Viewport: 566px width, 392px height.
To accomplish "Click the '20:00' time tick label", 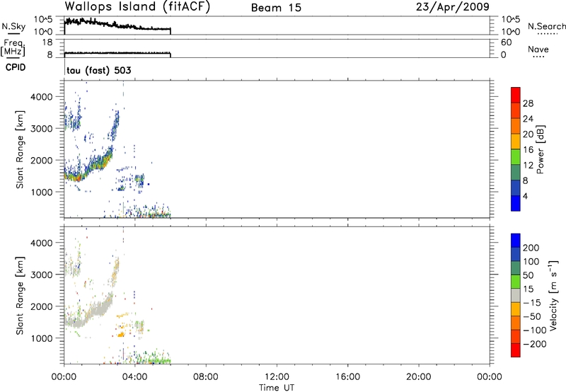I will coord(419,377).
